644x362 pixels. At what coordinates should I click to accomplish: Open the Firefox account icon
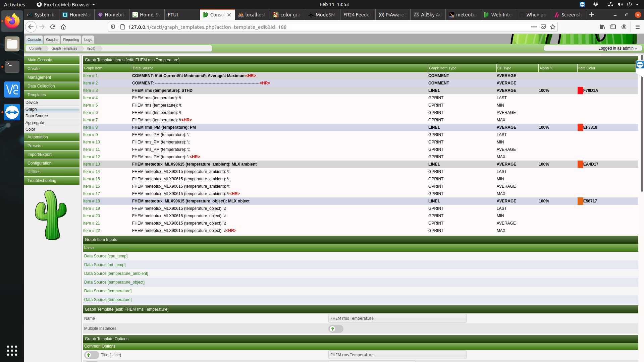tap(624, 27)
